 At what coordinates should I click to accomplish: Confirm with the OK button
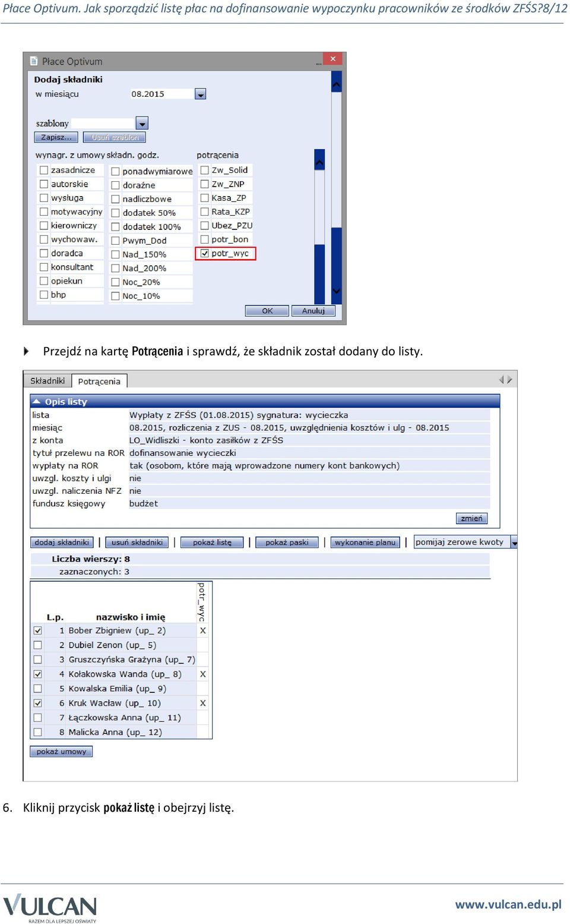(x=267, y=311)
